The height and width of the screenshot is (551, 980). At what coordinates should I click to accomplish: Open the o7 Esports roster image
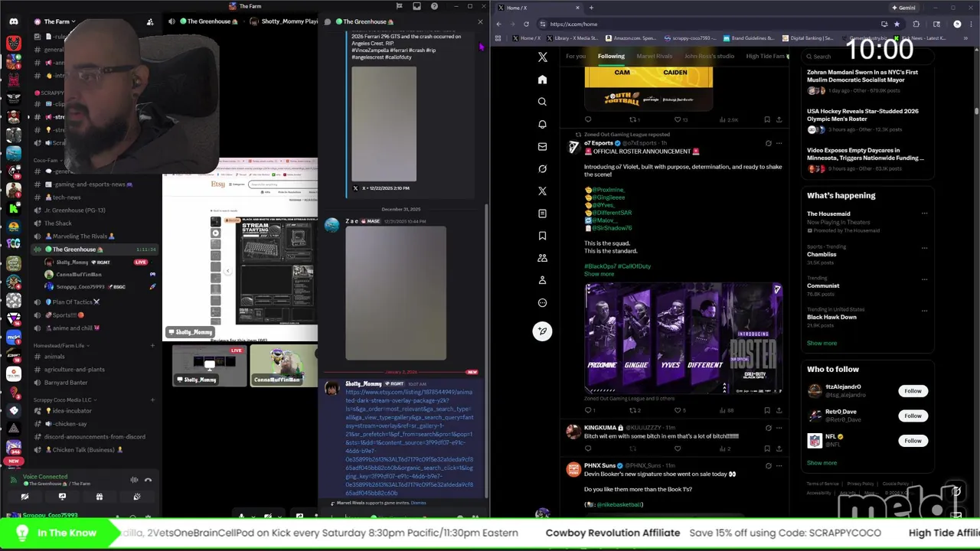[684, 338]
